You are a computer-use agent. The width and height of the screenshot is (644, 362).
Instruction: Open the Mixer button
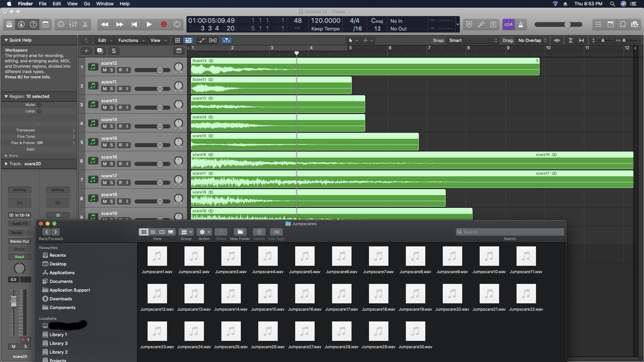tap(73, 24)
